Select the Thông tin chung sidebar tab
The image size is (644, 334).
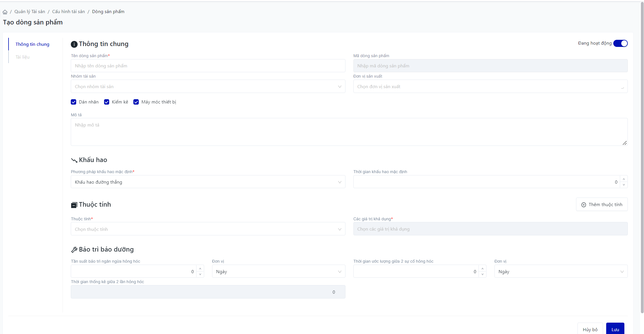click(x=32, y=44)
